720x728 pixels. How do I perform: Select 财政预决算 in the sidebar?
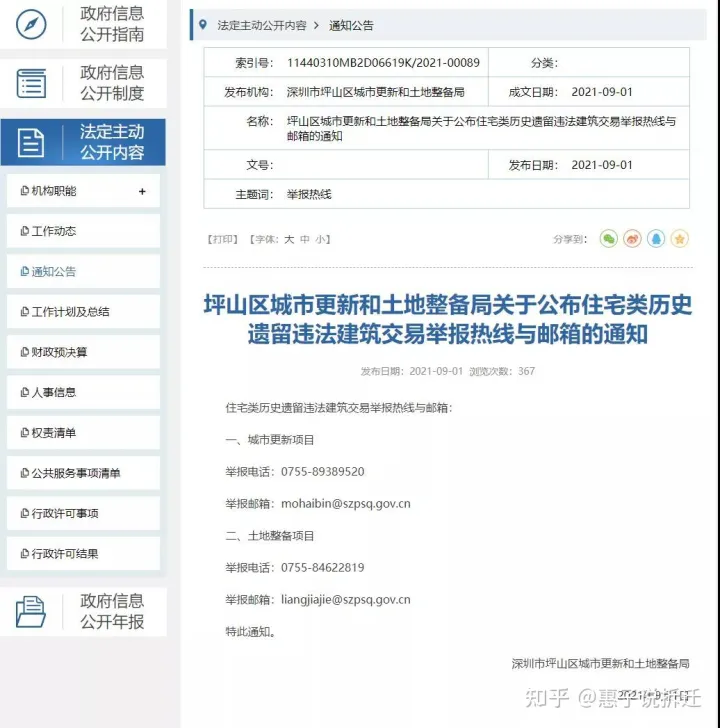coord(59,352)
